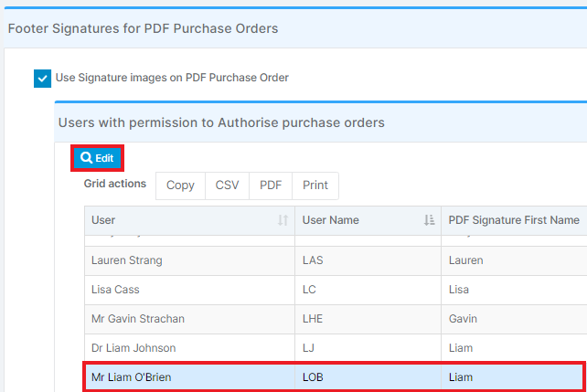Click the Lauren first name cell
The image size is (587, 392).
514,260
